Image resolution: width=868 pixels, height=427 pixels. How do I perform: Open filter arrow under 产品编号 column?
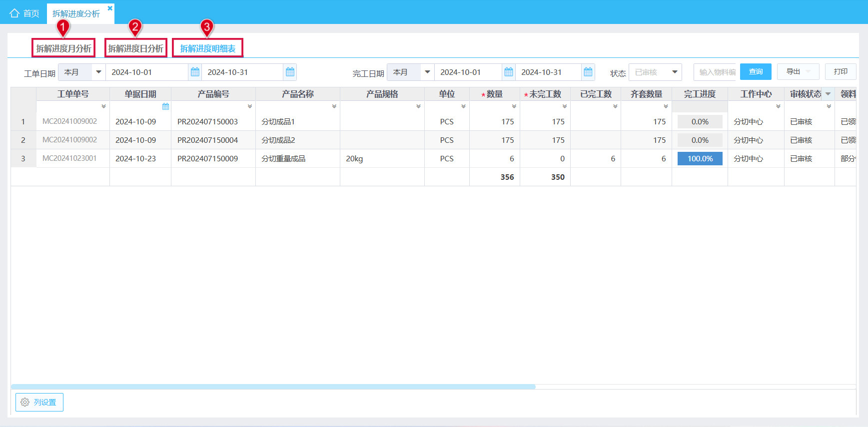[250, 106]
